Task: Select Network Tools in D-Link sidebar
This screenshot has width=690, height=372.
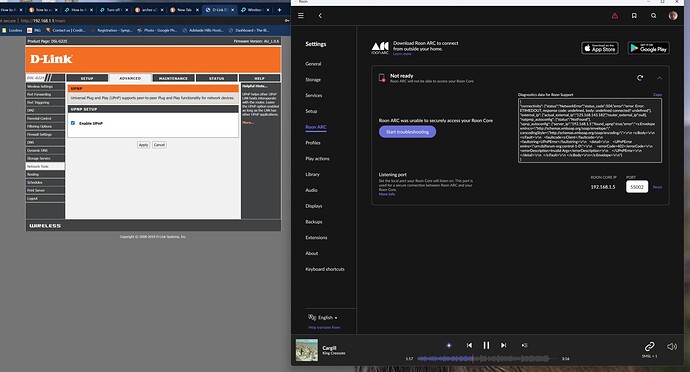Action: [x=45, y=166]
